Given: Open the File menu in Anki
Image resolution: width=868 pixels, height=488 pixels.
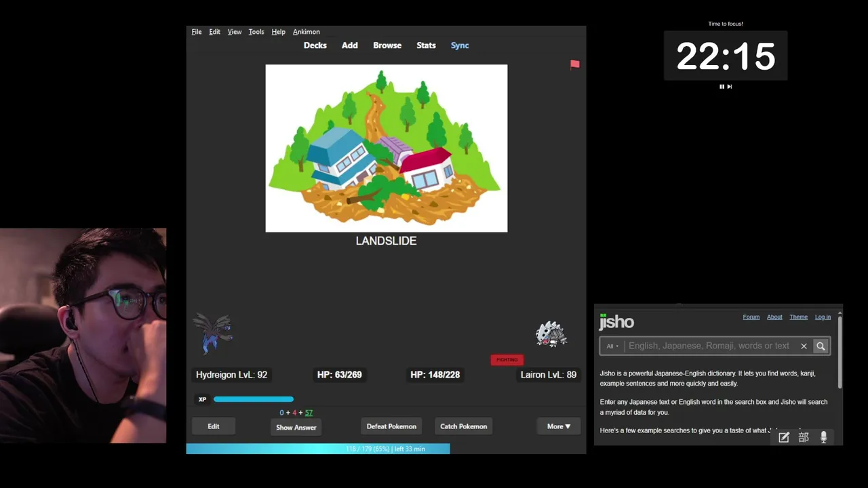Looking at the screenshot, I should coord(196,32).
